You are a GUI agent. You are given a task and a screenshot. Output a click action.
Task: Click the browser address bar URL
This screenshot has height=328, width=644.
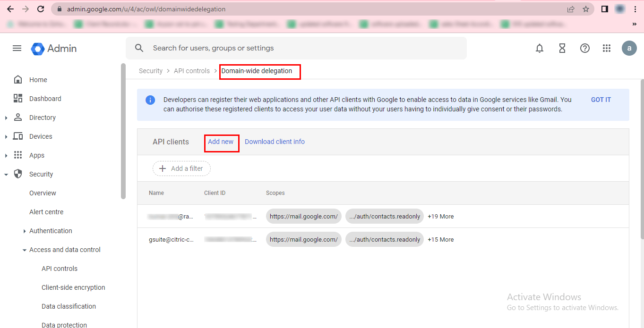[x=146, y=9]
